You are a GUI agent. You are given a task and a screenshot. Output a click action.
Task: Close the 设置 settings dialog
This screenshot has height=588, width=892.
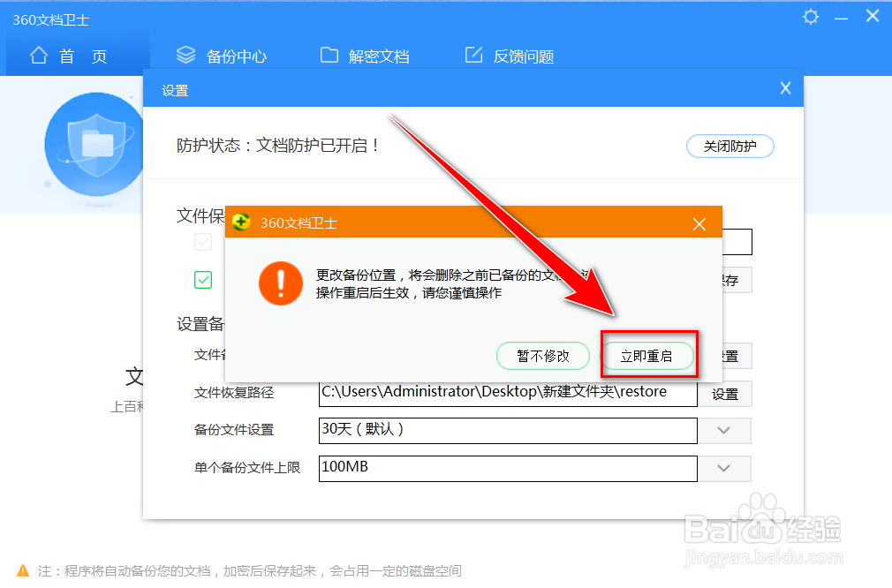click(786, 88)
